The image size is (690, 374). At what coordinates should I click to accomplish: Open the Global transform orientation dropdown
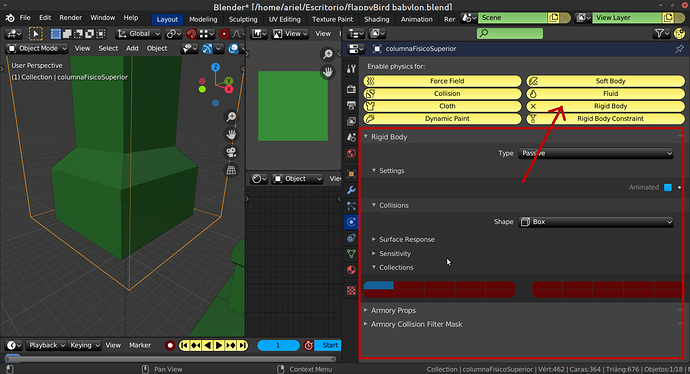(x=139, y=34)
